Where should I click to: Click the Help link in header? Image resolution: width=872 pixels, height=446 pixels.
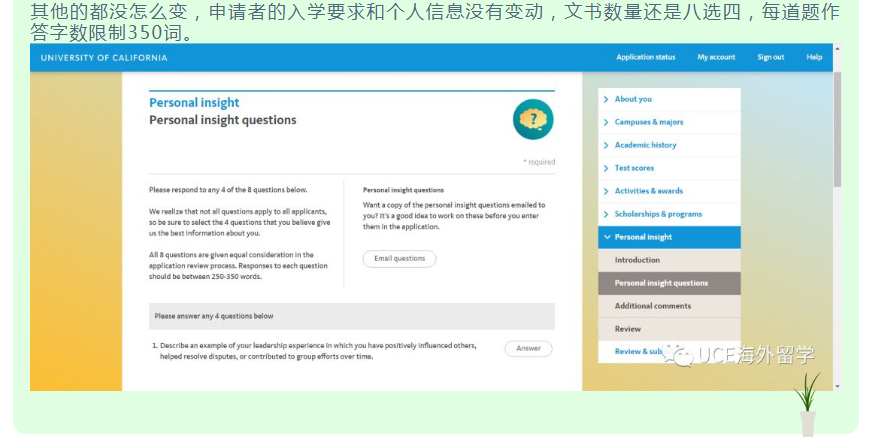[814, 57]
